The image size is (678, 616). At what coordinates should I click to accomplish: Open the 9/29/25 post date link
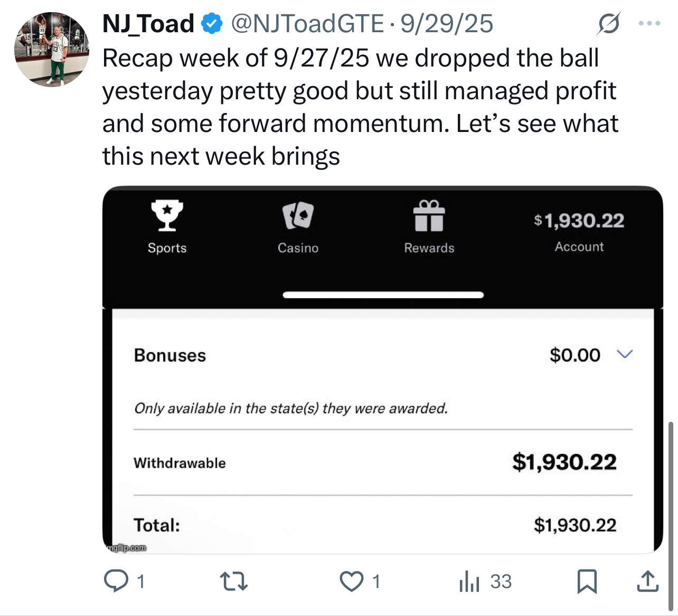pyautogui.click(x=447, y=24)
